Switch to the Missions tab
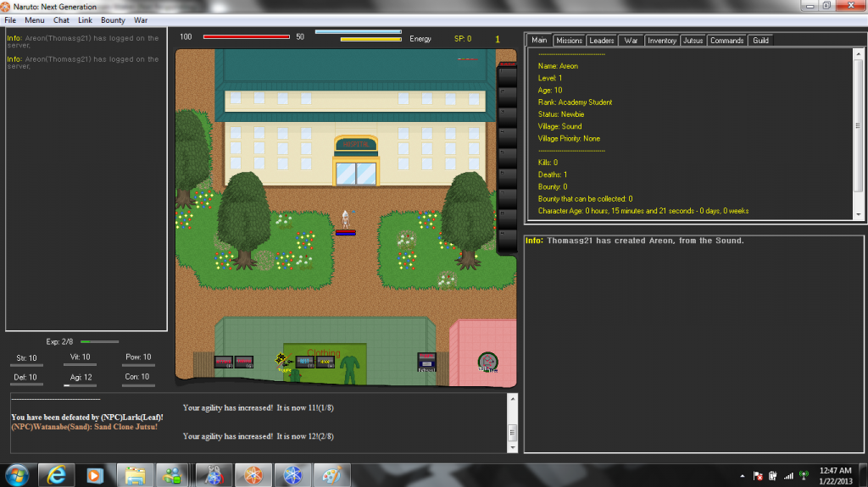 pyautogui.click(x=569, y=41)
